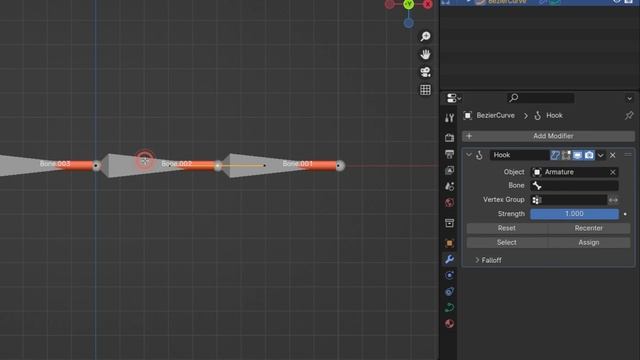640x360 pixels.
Task: Open the Collection properties tab
Action: (x=449, y=223)
